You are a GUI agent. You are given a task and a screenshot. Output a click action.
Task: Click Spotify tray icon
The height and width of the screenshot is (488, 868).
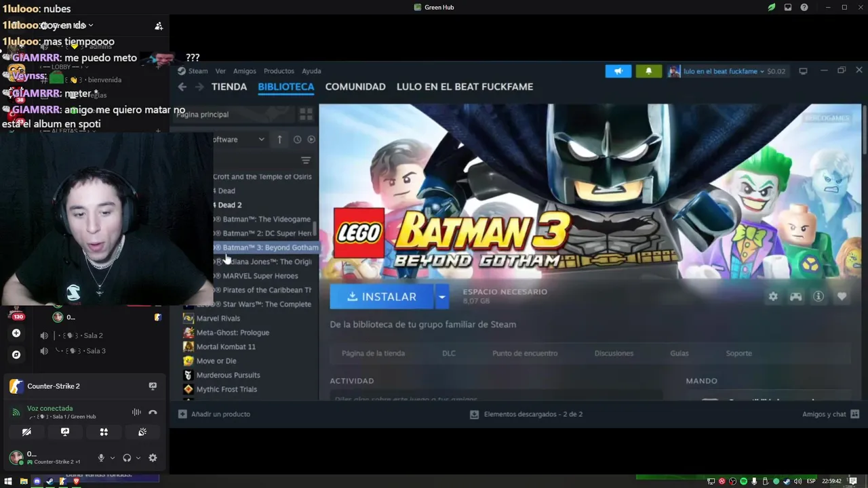743,481
